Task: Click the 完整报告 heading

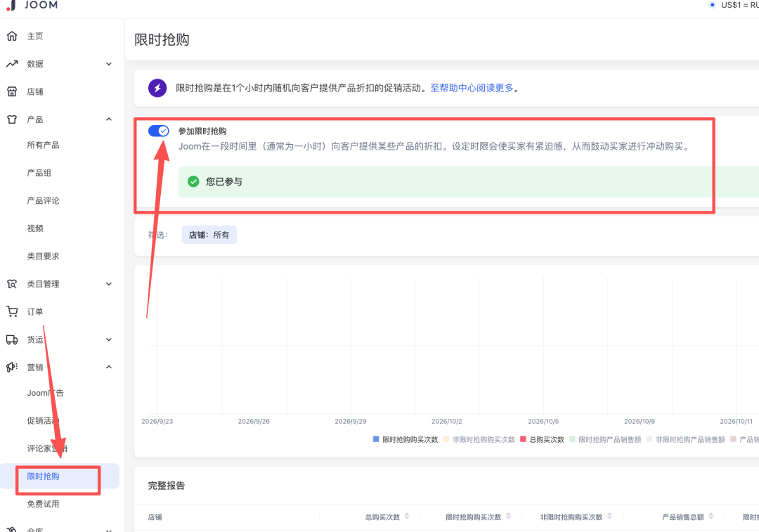Action: tap(167, 486)
